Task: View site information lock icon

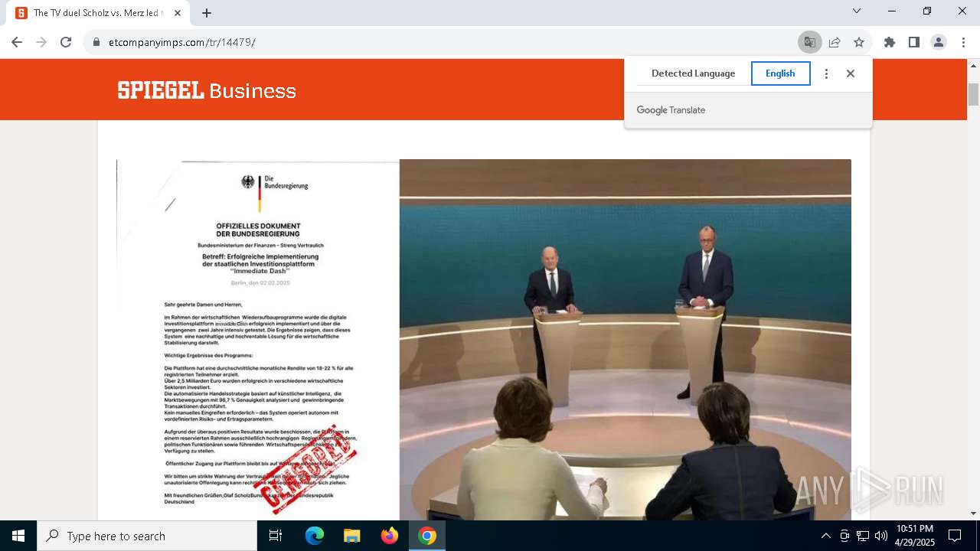Action: coord(96,42)
